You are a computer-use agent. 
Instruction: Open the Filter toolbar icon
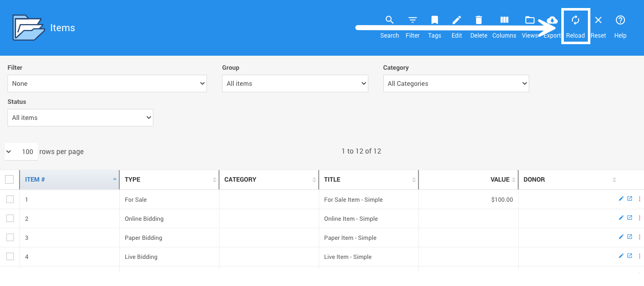pyautogui.click(x=412, y=20)
